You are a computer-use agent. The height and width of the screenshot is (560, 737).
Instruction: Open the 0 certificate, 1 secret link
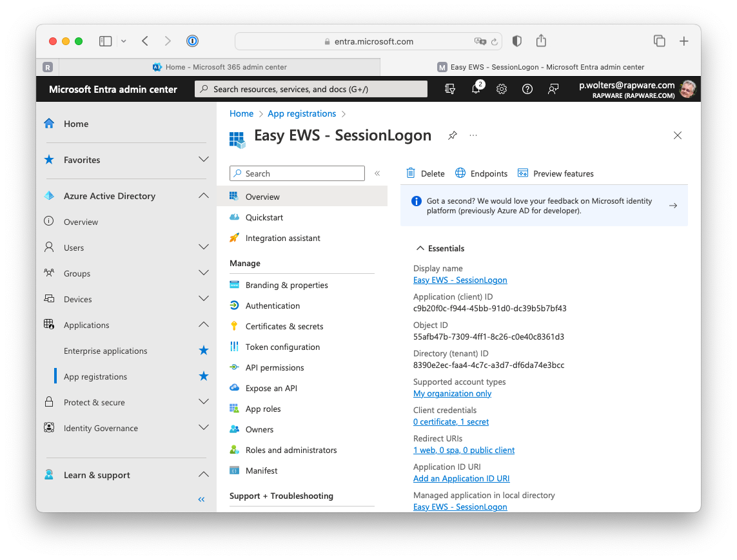(451, 422)
